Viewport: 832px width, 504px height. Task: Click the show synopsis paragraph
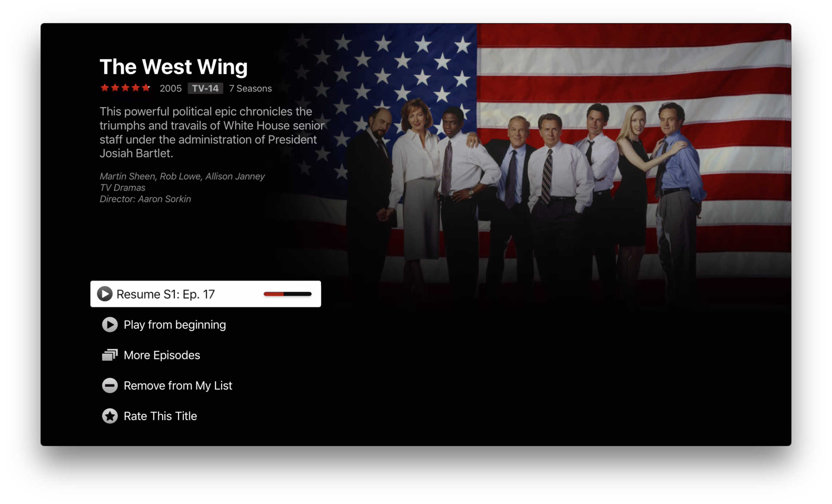pyautogui.click(x=212, y=132)
